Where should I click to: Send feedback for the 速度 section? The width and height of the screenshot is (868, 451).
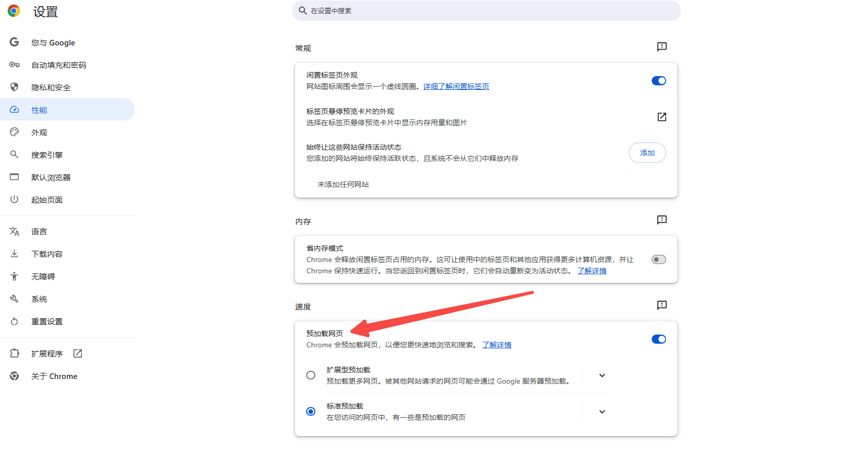[662, 305]
